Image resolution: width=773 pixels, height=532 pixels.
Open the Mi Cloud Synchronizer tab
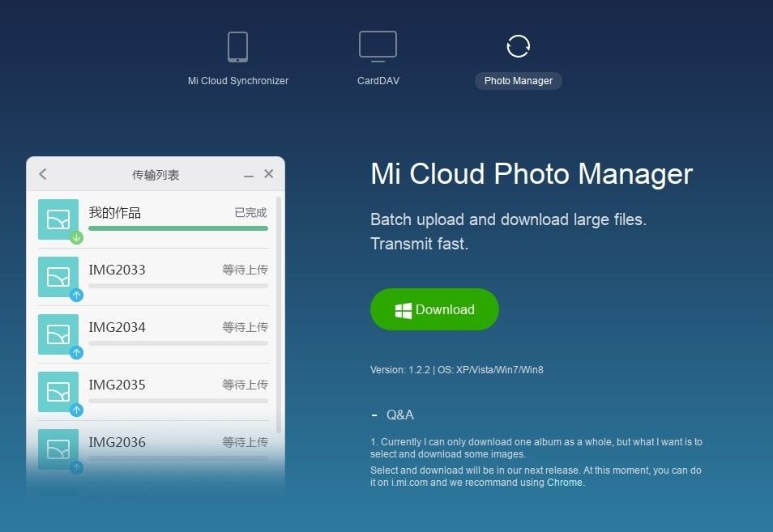pos(238,81)
